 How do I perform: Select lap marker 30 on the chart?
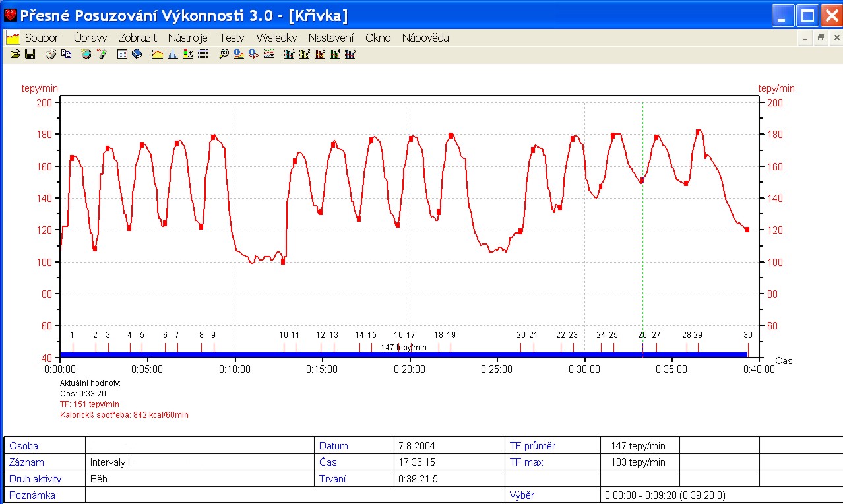pos(748,335)
